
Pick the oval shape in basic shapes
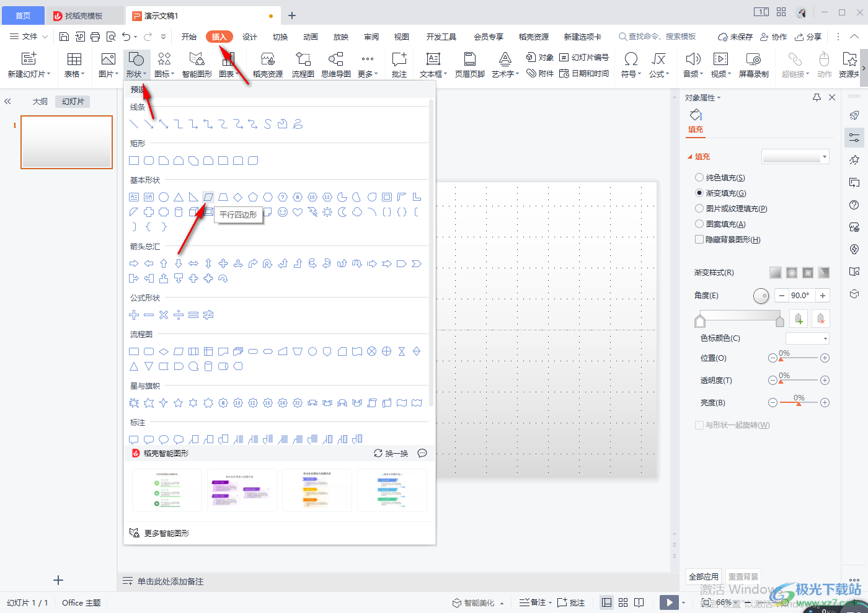tap(164, 197)
